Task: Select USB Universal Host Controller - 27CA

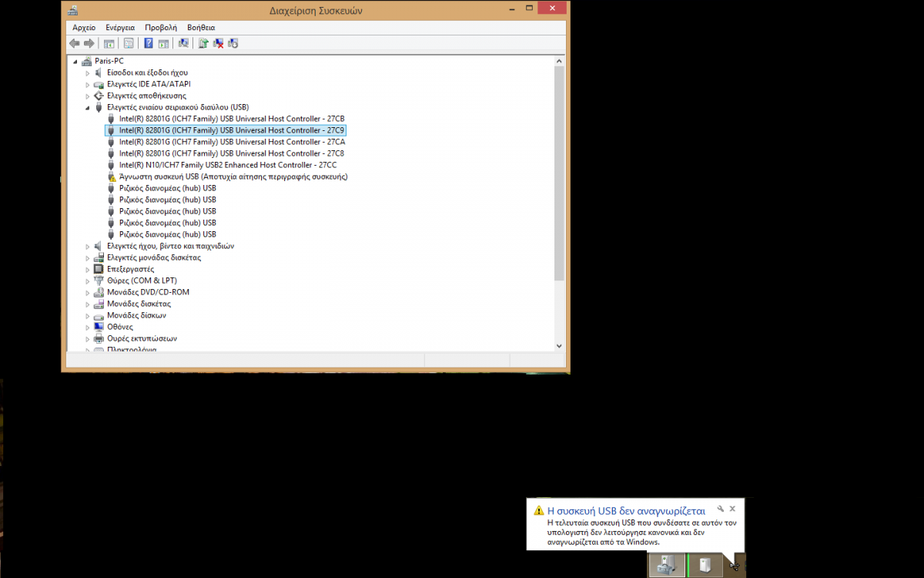Action: coord(232,142)
